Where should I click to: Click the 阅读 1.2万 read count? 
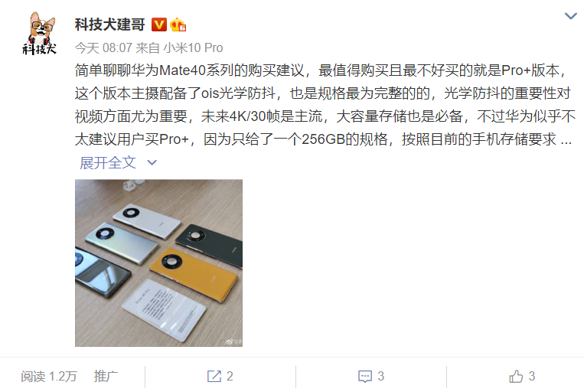[49, 376]
